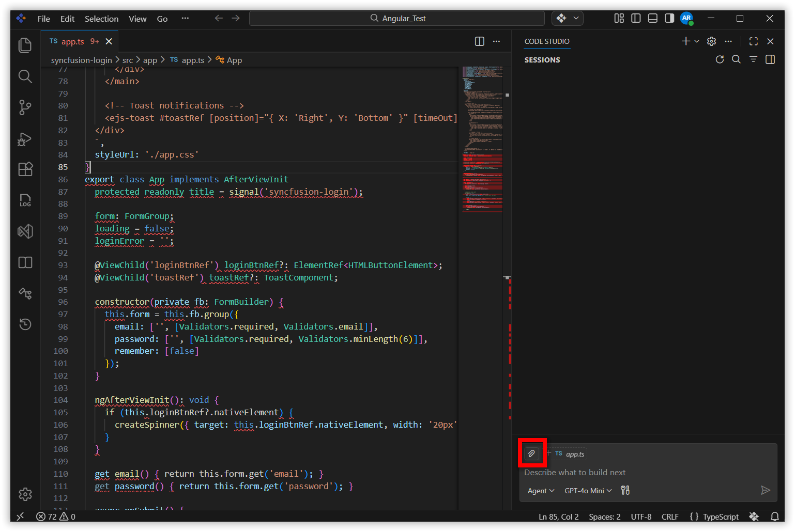The width and height of the screenshot is (795, 532).
Task: Open Code Studio settings gear
Action: click(x=711, y=41)
